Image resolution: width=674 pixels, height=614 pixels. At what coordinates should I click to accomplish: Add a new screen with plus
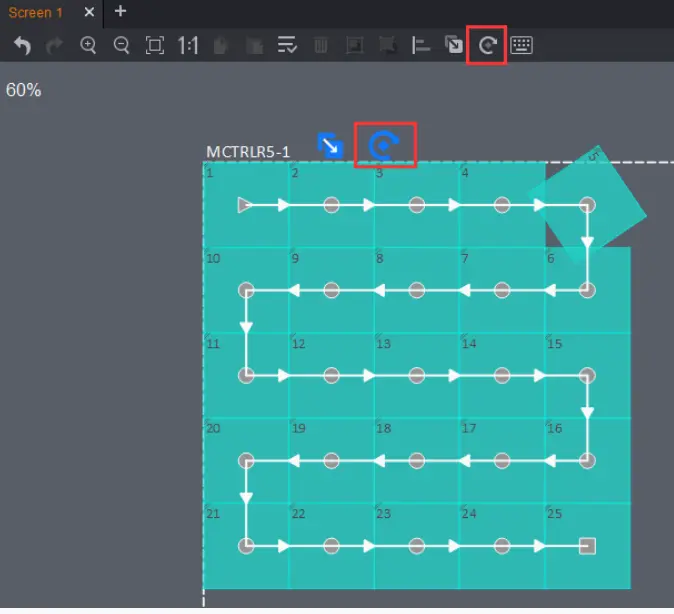point(120,11)
